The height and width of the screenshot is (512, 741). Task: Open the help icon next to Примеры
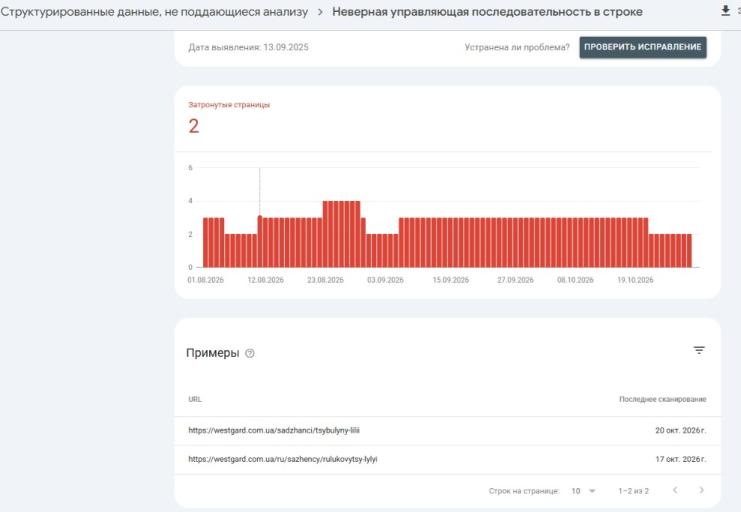coord(250,353)
